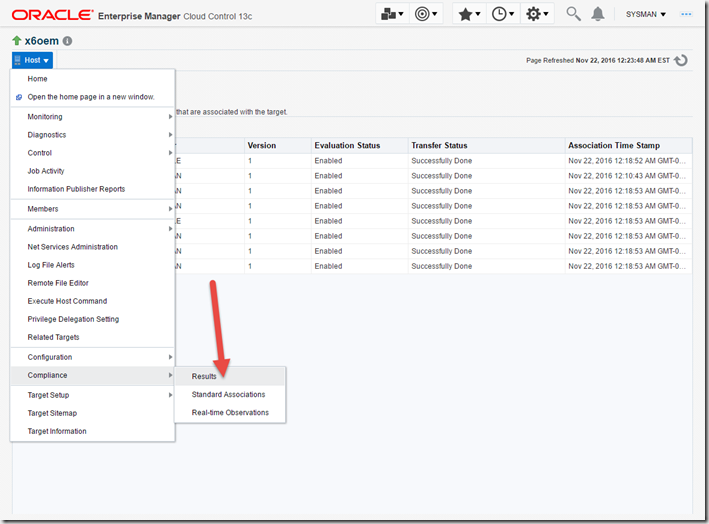Click the page refresh icon
709x524 pixels.
pyautogui.click(x=681, y=60)
